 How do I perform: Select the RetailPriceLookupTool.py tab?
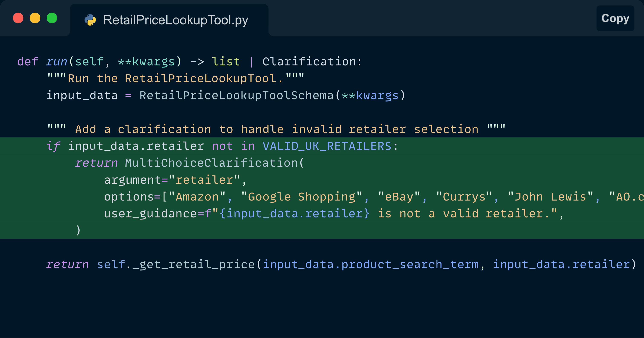169,20
